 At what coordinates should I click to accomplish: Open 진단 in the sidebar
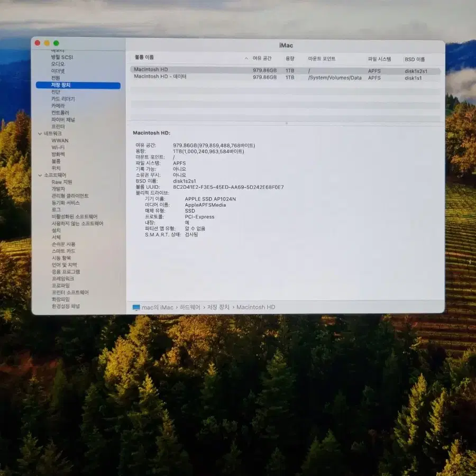56,92
